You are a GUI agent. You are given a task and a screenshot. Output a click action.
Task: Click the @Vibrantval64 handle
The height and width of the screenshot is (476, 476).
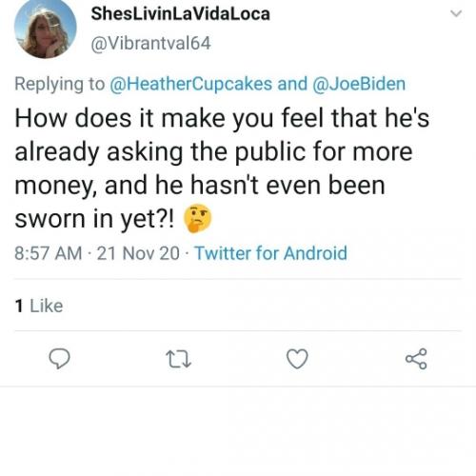point(150,44)
